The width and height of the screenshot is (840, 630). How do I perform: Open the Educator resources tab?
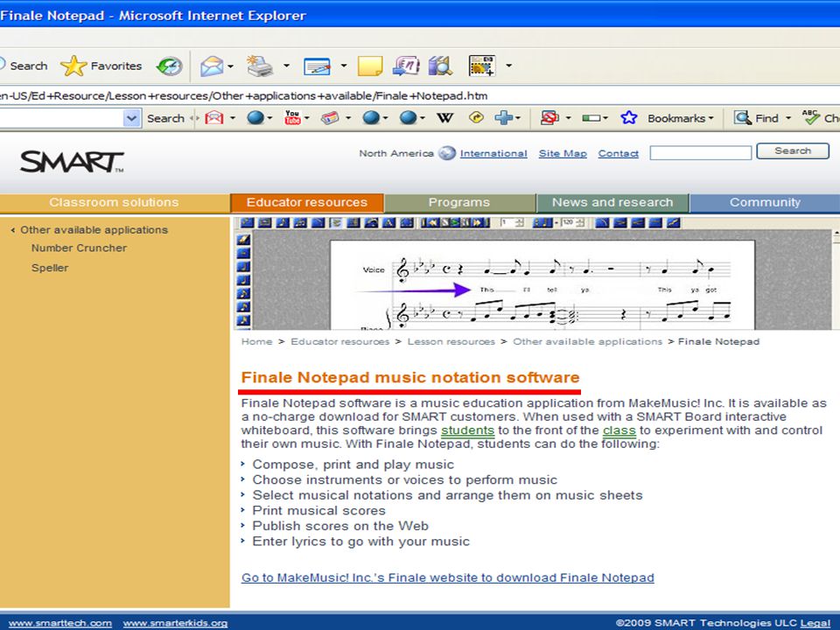(x=307, y=202)
